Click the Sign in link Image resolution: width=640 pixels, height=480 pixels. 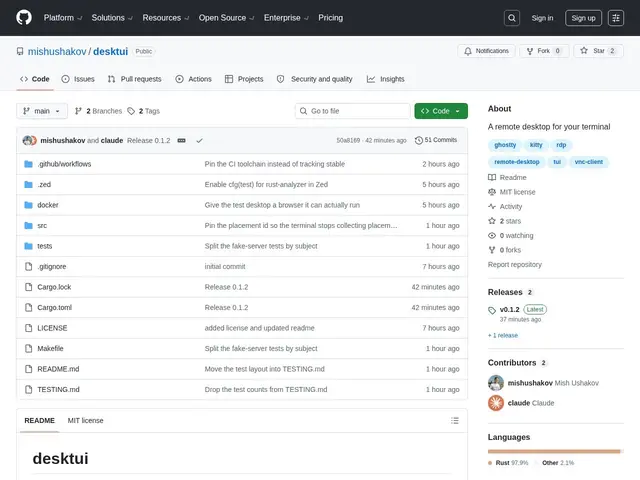pos(542,18)
